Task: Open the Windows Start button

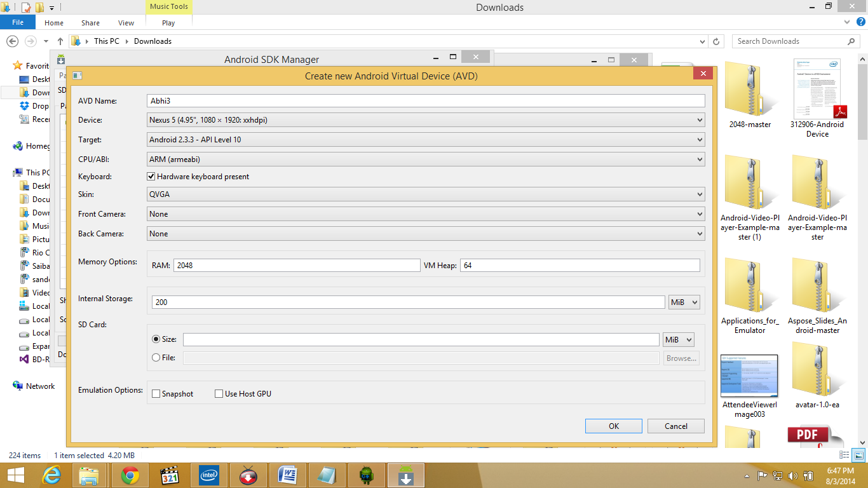Action: [15, 475]
